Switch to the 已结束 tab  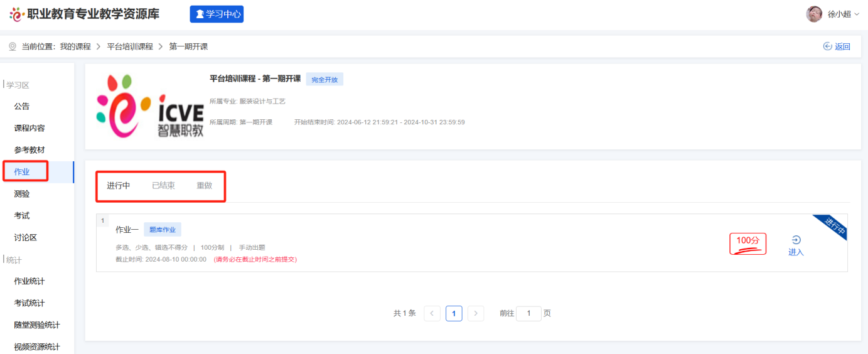[163, 186]
